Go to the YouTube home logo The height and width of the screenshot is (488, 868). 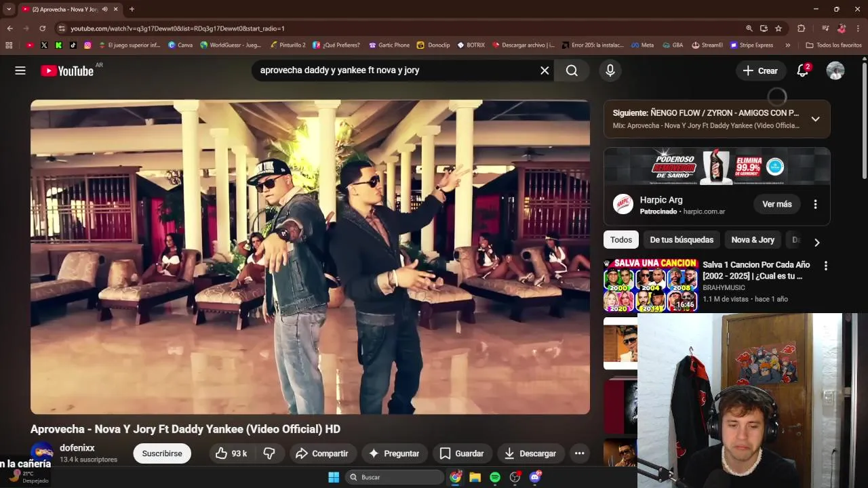pos(67,70)
